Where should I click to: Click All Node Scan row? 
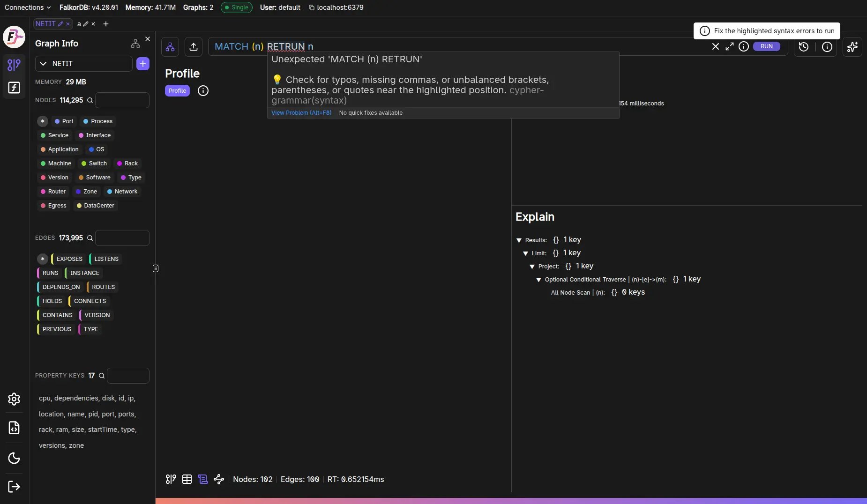[x=598, y=292]
